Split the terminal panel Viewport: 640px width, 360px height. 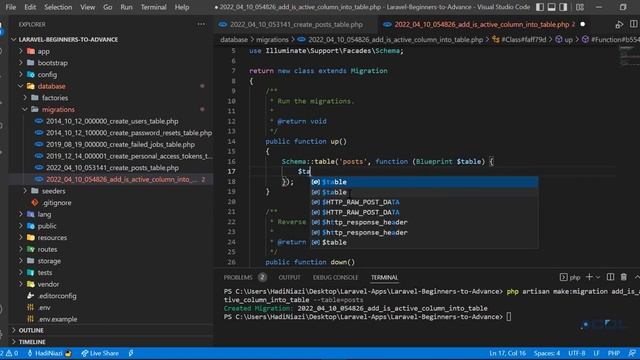(x=610, y=277)
